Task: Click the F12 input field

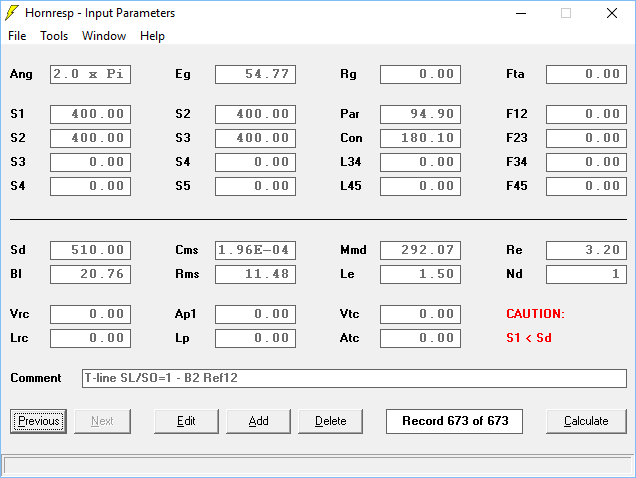Action: point(587,114)
